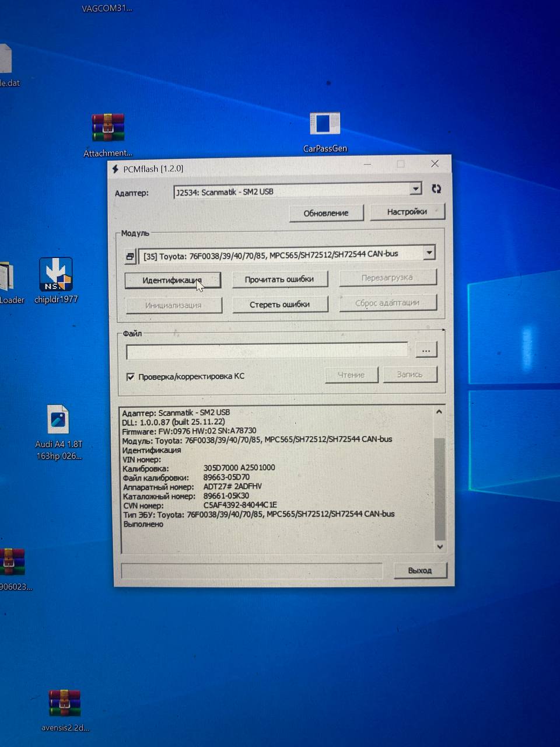Click the log scrollbar down arrow
The width and height of the screenshot is (560, 747).
tap(440, 547)
